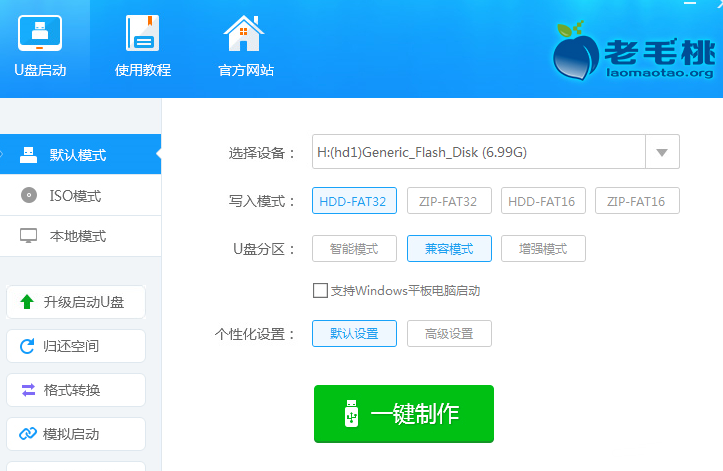Screen dimensions: 723x471
Task: Select 智能模式 partition option
Action: pos(354,248)
